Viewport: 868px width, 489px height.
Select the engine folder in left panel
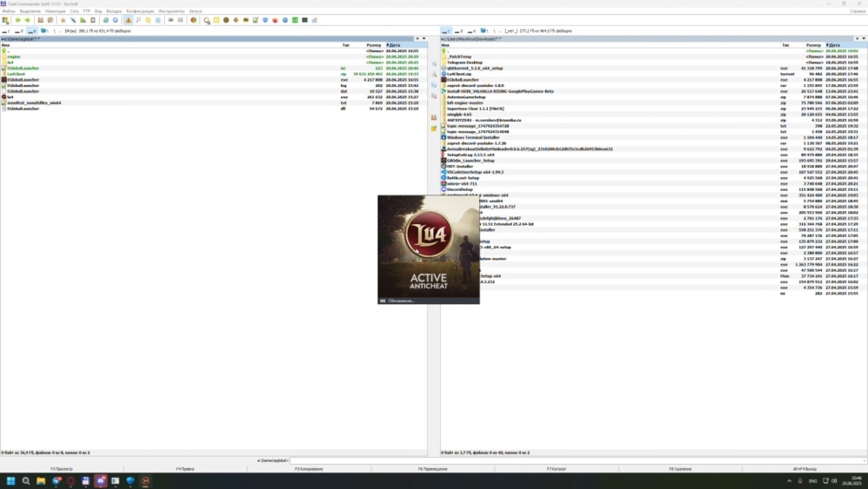(15, 56)
